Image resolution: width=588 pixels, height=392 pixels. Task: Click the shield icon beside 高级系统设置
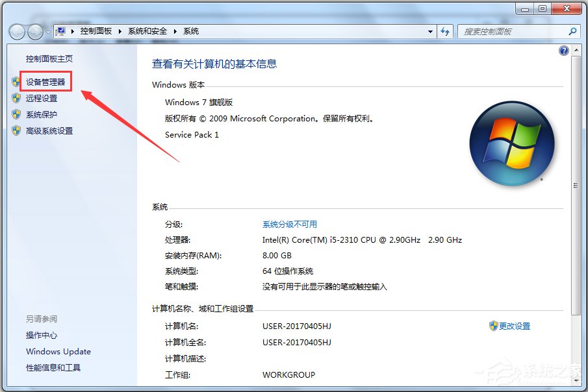16,131
